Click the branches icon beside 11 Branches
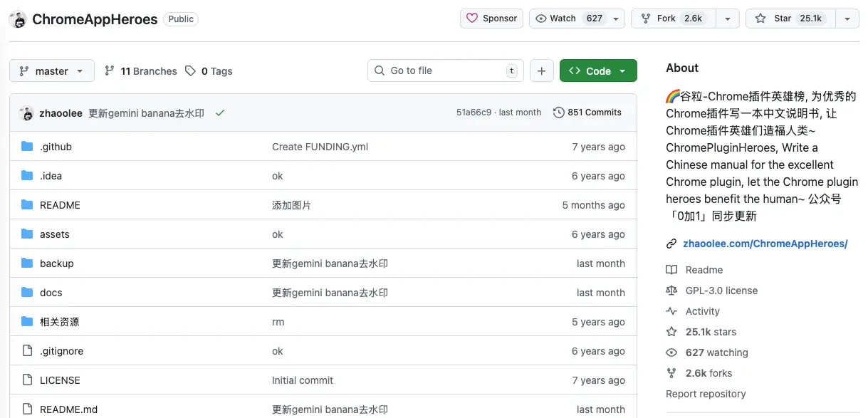 pyautogui.click(x=109, y=71)
